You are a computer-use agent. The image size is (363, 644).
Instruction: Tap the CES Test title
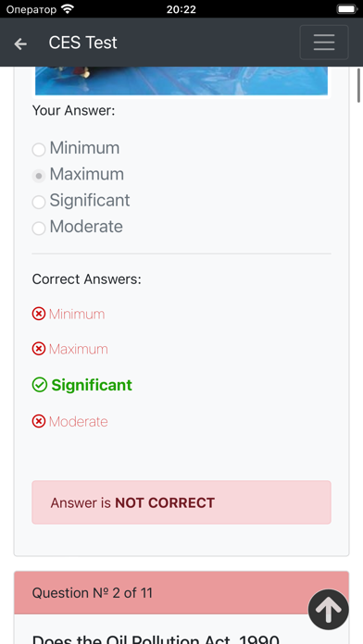[82, 43]
